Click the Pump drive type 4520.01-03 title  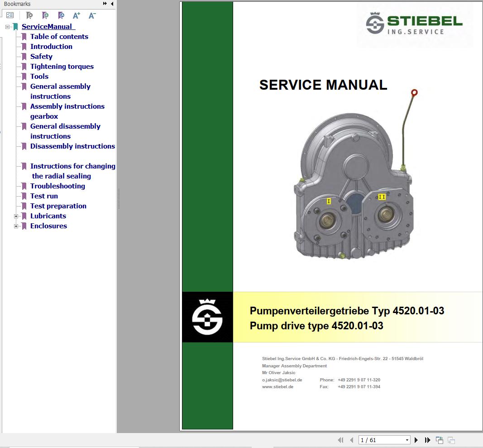coord(316,326)
